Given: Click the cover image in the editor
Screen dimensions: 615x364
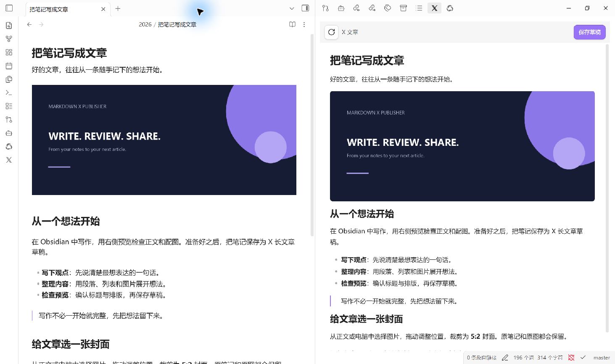Looking at the screenshot, I should point(164,140).
